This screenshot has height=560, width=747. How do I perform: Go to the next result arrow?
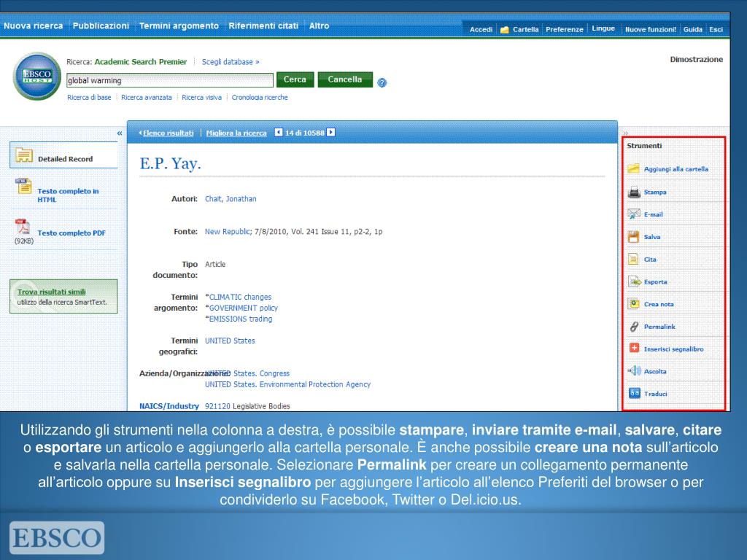coord(331,133)
